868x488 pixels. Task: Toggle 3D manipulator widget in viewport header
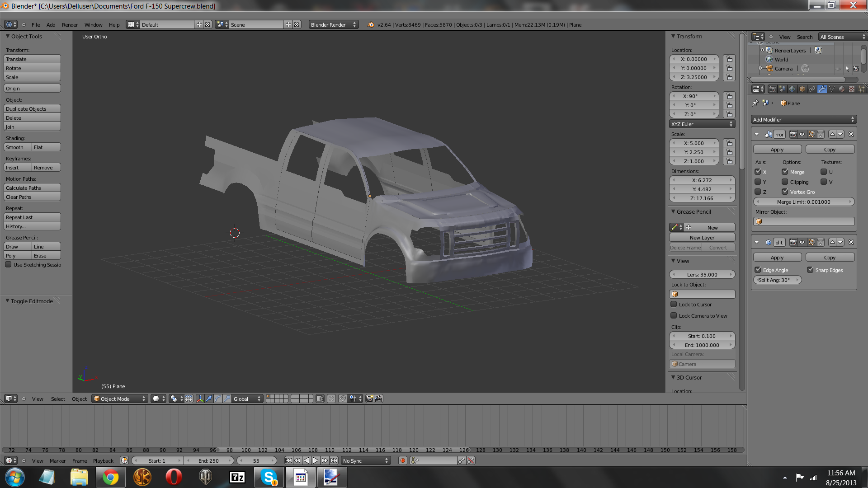(200, 399)
